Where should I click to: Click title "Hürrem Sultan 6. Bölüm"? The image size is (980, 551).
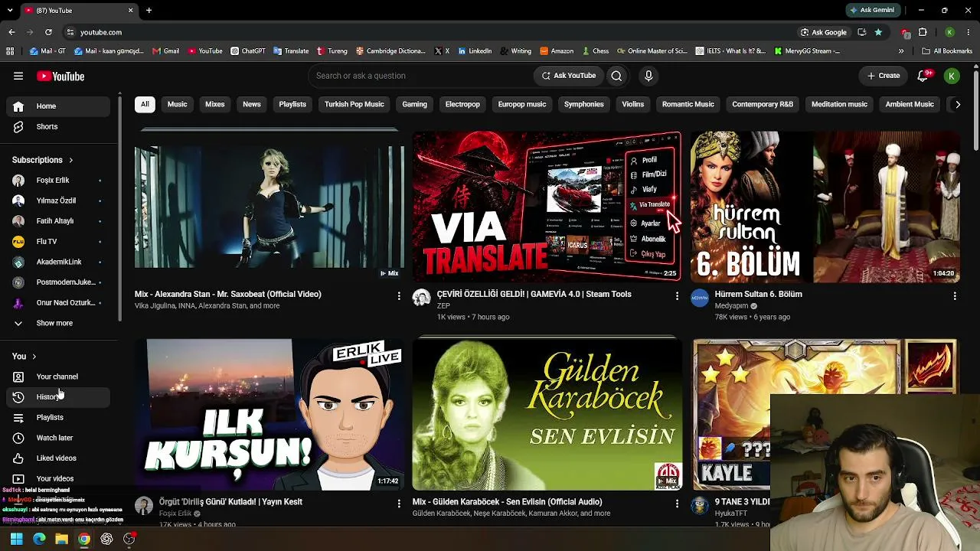point(758,294)
